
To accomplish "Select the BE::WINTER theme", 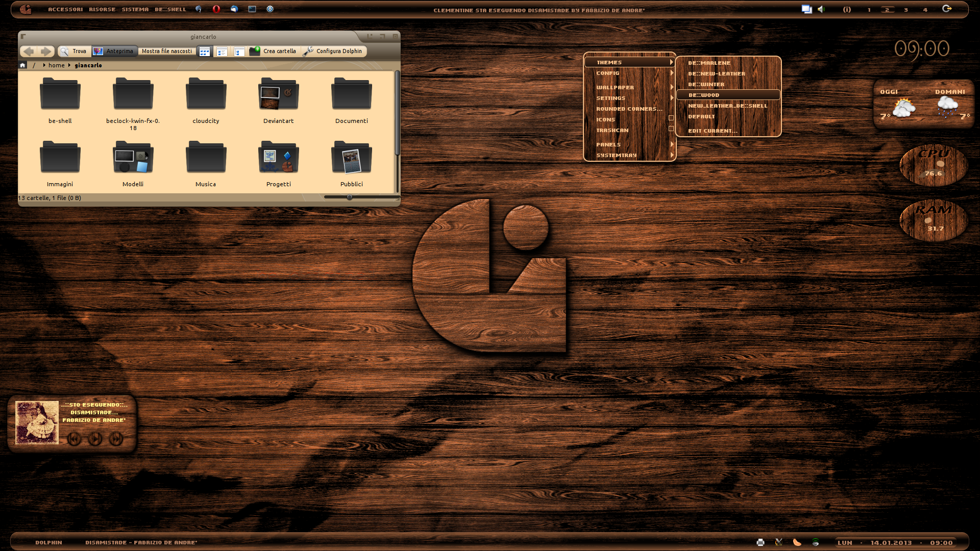I will [728, 84].
